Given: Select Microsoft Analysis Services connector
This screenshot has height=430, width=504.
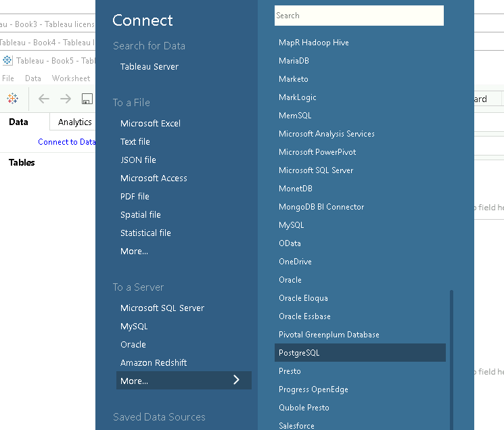Looking at the screenshot, I should pyautogui.click(x=327, y=134).
